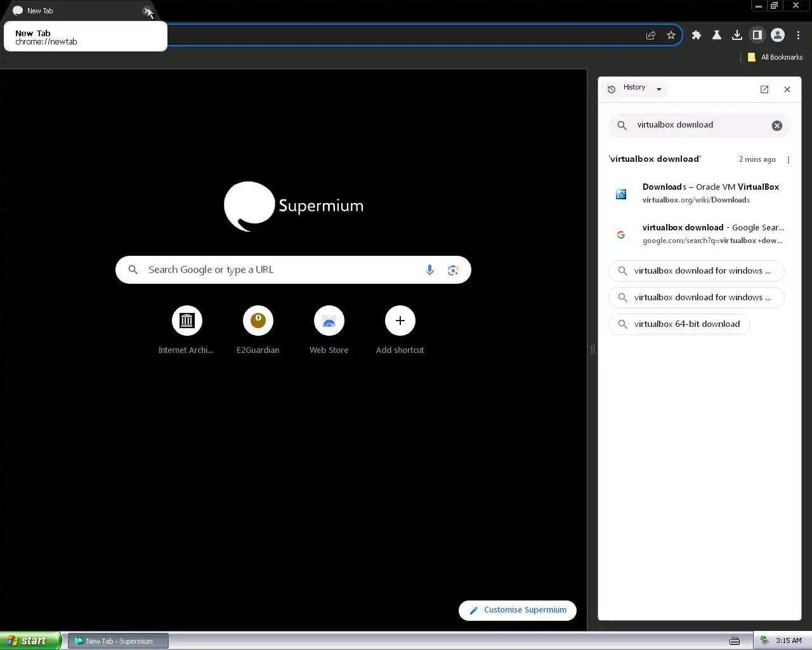This screenshot has width=812, height=650.
Task: Click the Search Google or type a URL box
Action: click(293, 270)
